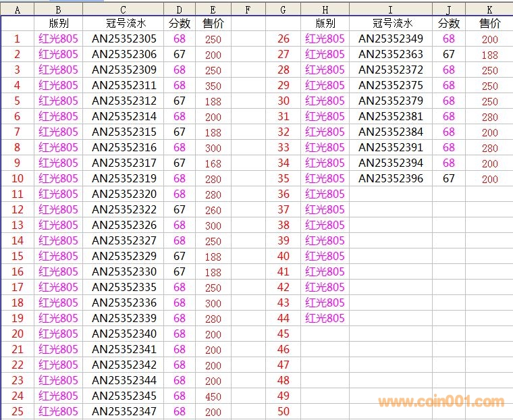Select the cell with serial AN25352320

tap(124, 194)
